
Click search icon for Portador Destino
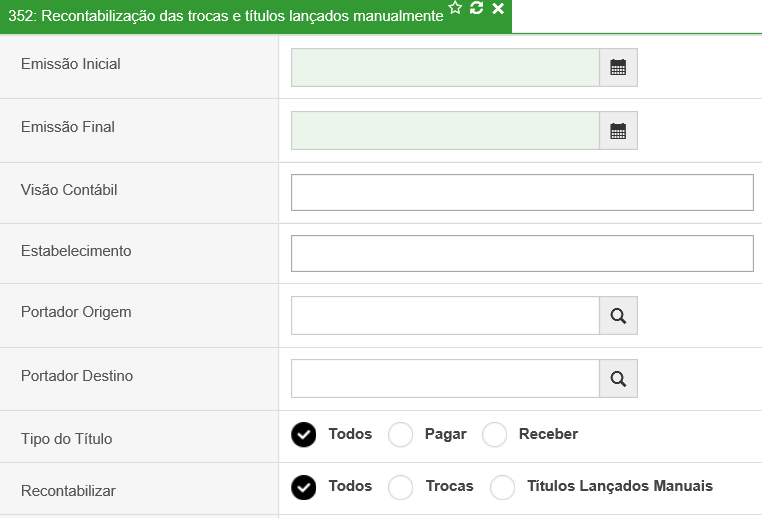point(618,379)
